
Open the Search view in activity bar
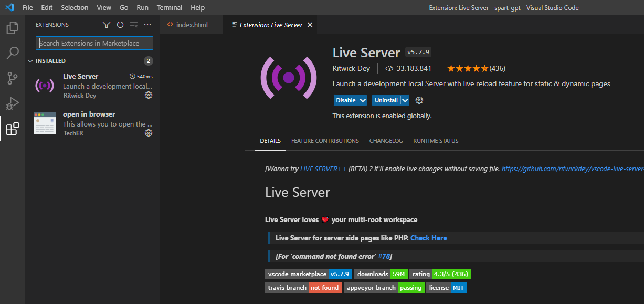click(13, 53)
